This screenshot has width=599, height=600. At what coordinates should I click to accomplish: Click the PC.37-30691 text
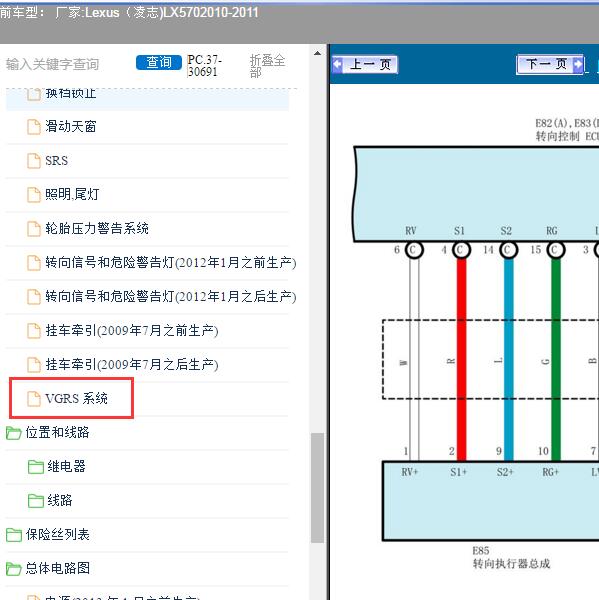pyautogui.click(x=205, y=65)
